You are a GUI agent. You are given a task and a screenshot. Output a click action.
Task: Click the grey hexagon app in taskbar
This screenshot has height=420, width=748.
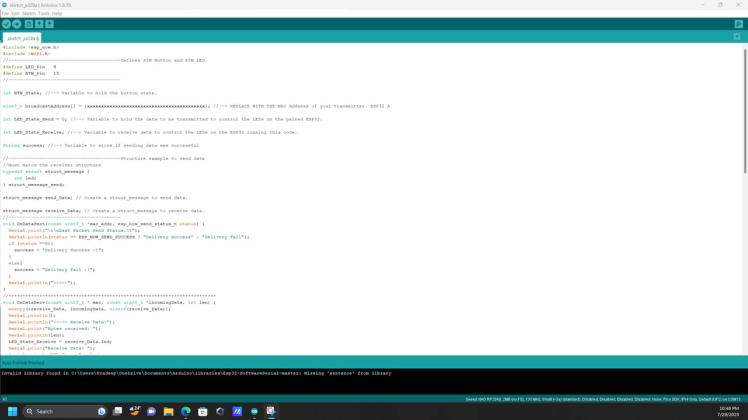[220, 411]
